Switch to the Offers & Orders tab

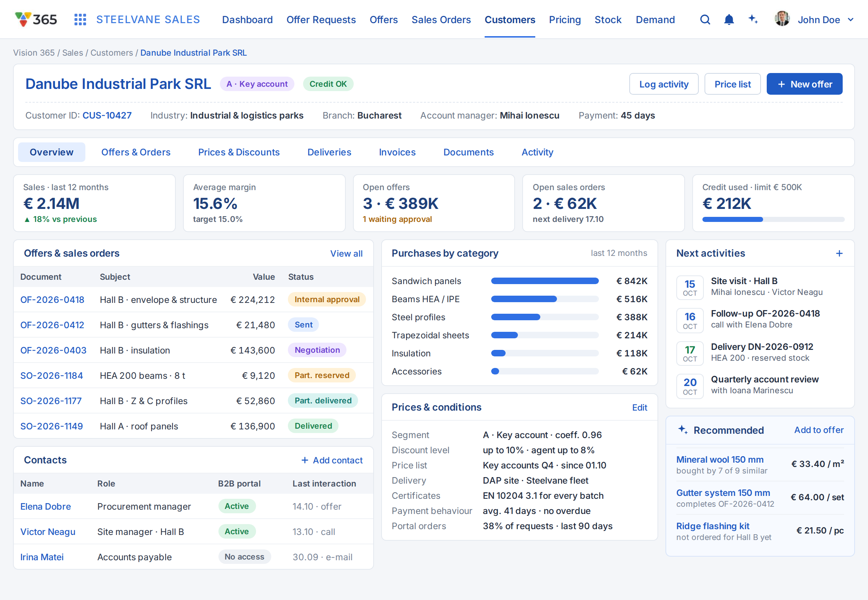click(136, 152)
